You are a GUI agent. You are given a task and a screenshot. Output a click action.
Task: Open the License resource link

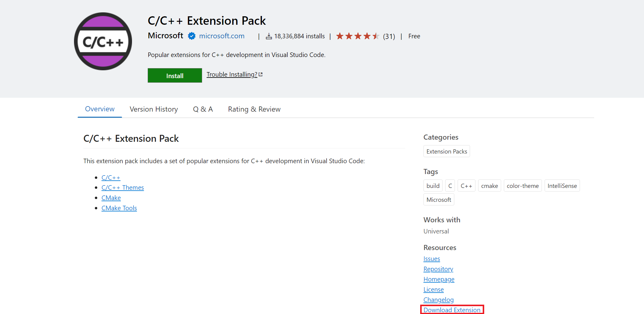(x=433, y=290)
